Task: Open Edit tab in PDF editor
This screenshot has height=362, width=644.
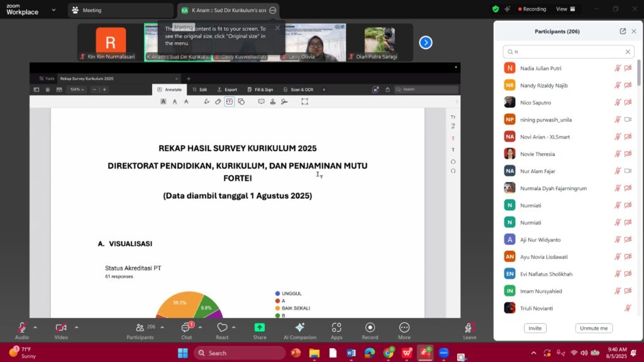Action: pos(199,89)
